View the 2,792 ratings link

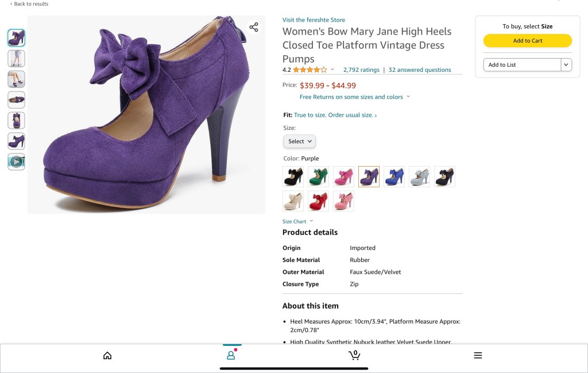click(x=361, y=70)
